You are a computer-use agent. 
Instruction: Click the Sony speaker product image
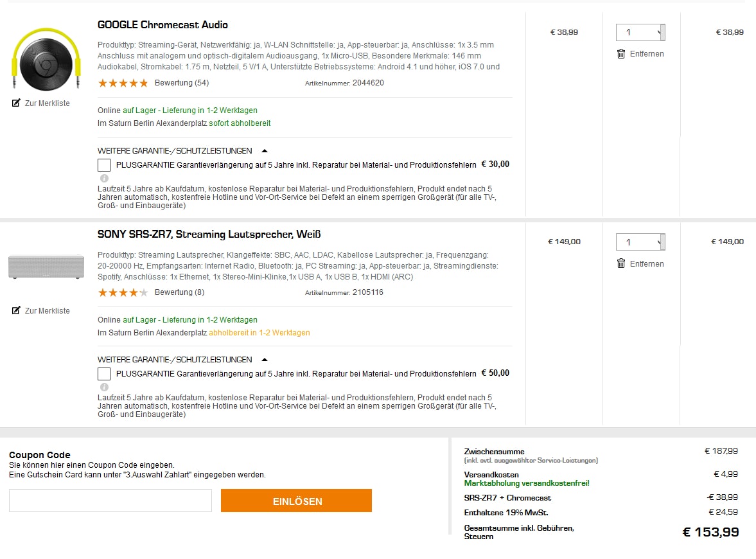tap(46, 266)
